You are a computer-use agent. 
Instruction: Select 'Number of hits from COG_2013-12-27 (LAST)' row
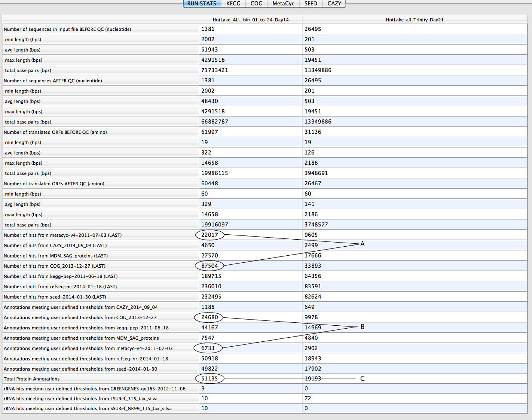pyautogui.click(x=265, y=266)
